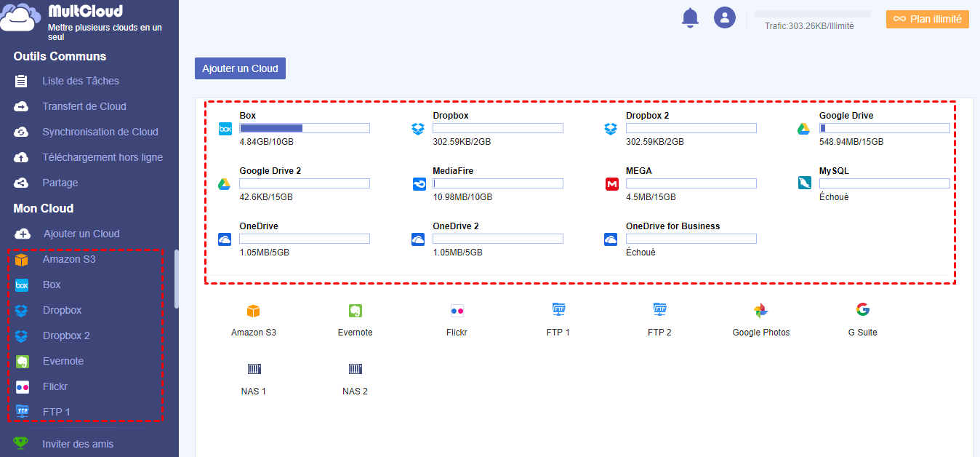Image resolution: width=980 pixels, height=457 pixels.
Task: Click the MediaFire storage usage bar
Action: (498, 183)
